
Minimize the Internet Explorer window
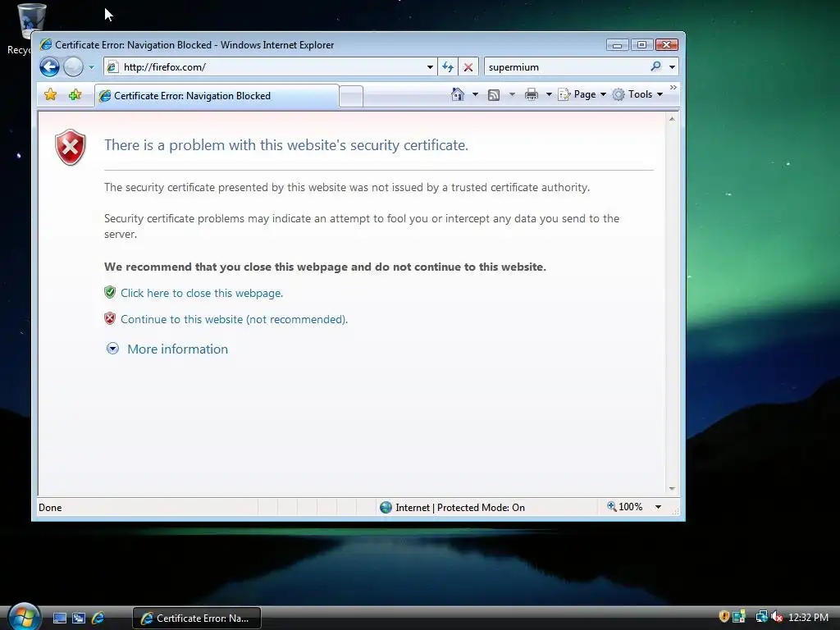click(617, 45)
